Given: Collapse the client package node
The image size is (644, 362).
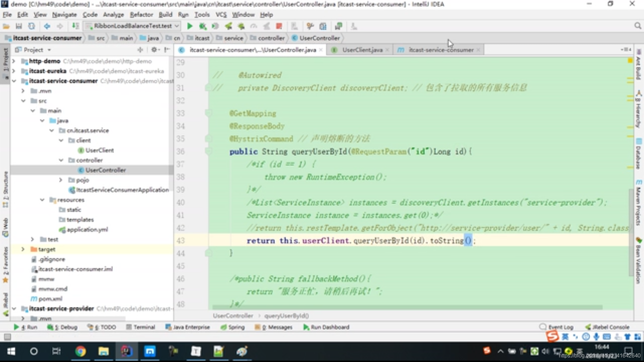Looking at the screenshot, I should [61, 140].
